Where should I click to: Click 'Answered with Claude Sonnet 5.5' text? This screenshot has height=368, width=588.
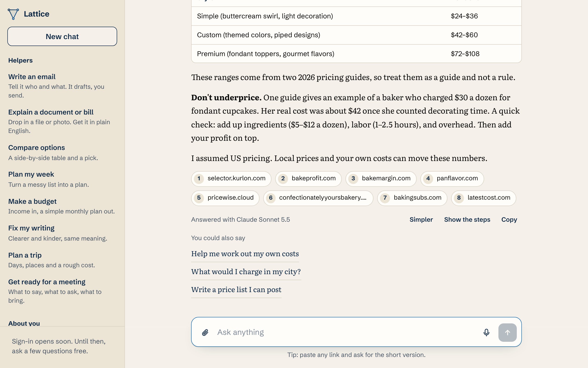tap(240, 219)
